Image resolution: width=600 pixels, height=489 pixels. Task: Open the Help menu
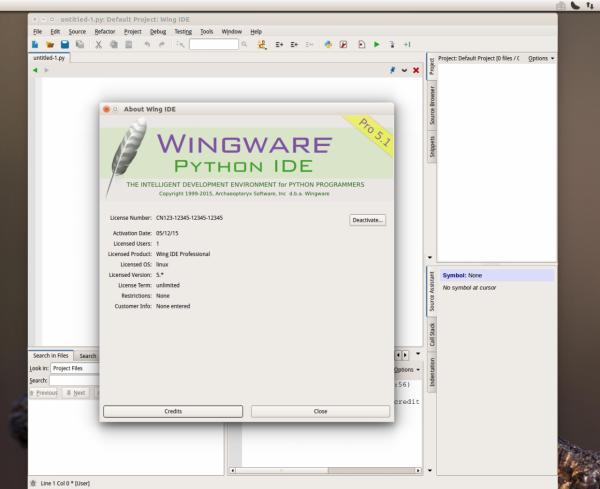click(256, 32)
